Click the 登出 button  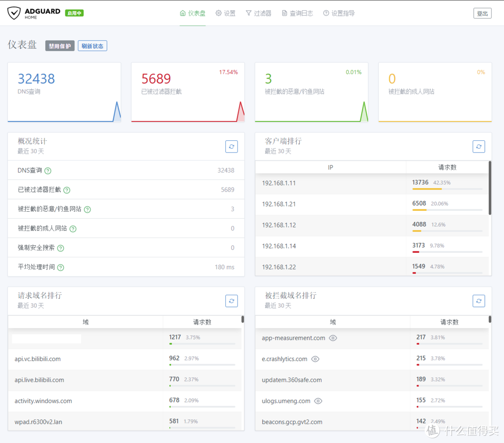coord(482,13)
